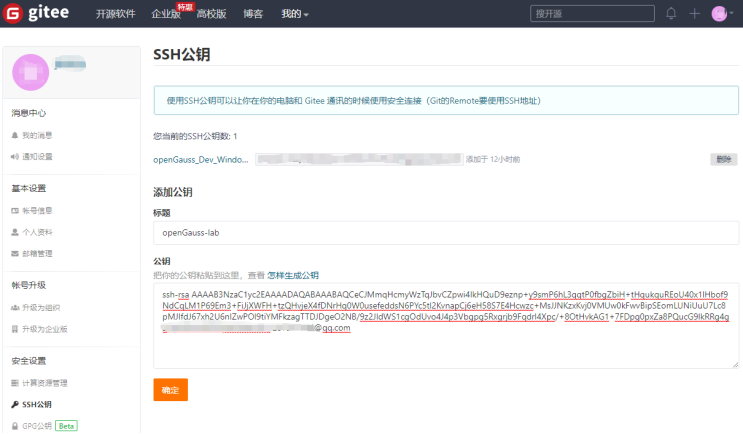Viewport: 743px width, 434px height.
Task: Click the blurred key fingerprint field
Action: coord(359,159)
